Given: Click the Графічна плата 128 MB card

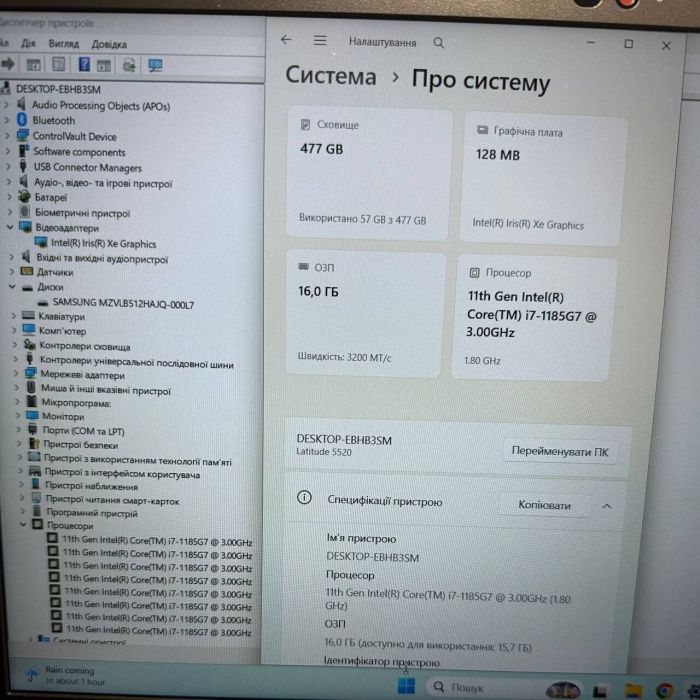Looking at the screenshot, I should 542,179.
